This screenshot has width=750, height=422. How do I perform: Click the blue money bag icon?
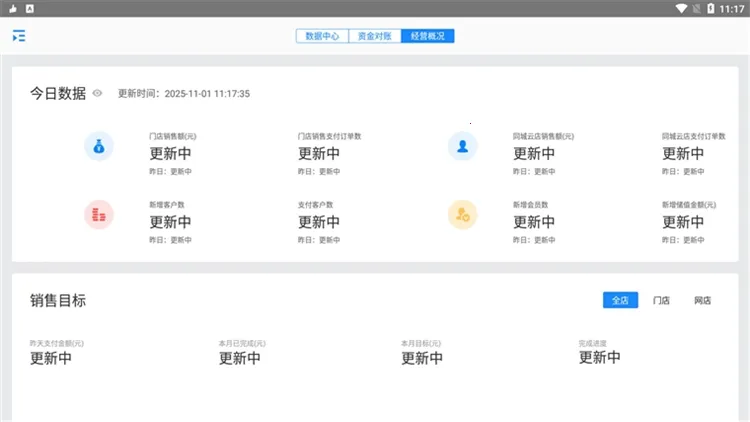pos(98,147)
